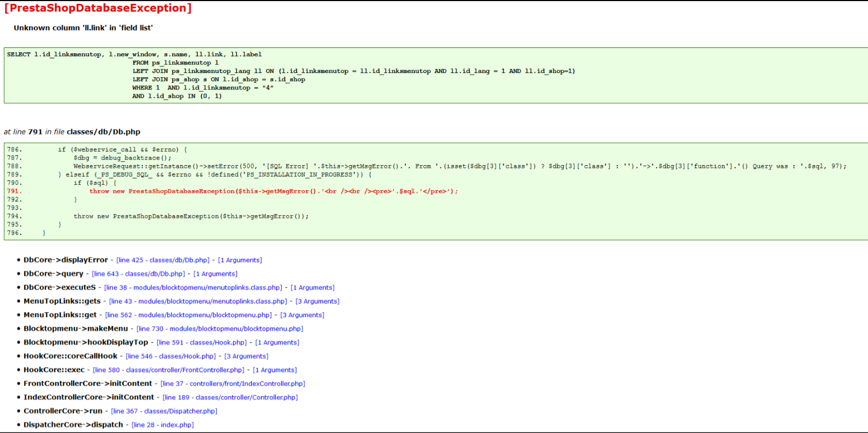Click the 'DispatcherCore->dispatch' stack entry name
The image size is (868, 433).
pyautogui.click(x=73, y=424)
